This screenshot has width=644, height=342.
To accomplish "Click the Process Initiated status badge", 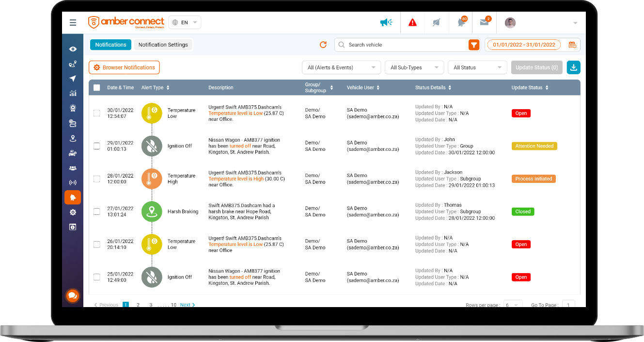I will point(534,179).
